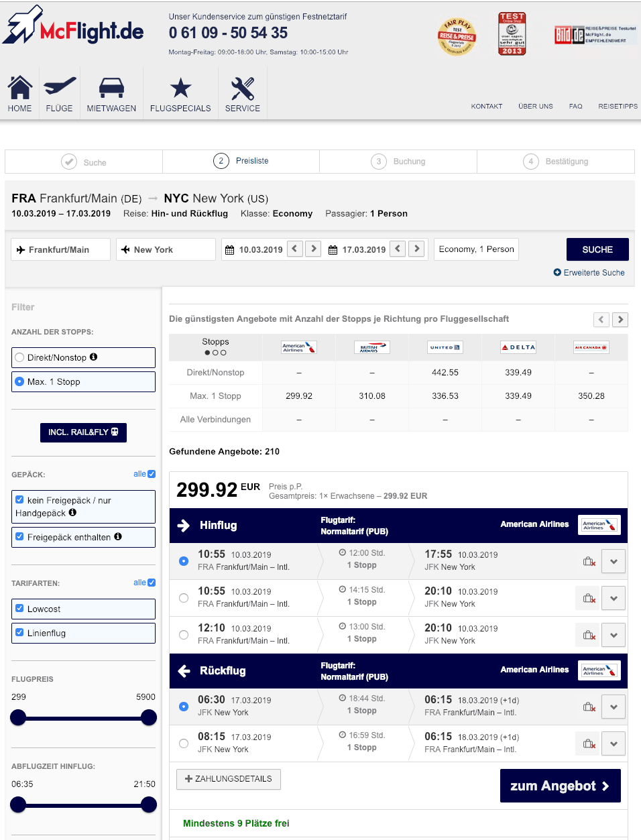Viewport: 641px width, 840px height.
Task: Click the Fair Play Reise & Preise badge
Action: point(457,36)
